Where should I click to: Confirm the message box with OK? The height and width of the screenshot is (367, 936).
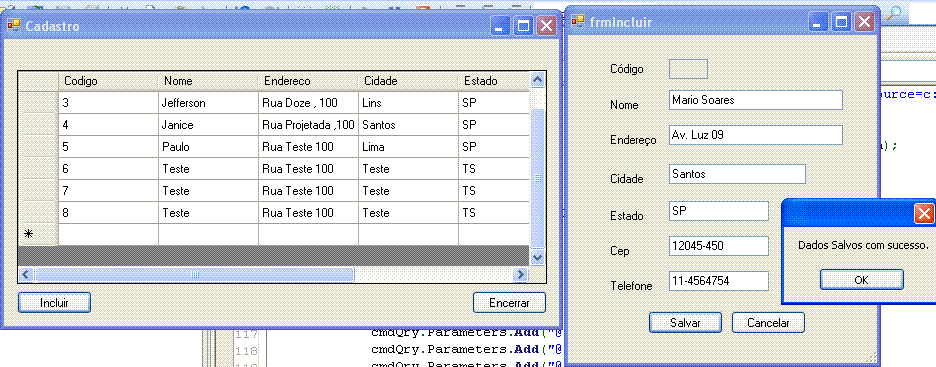point(861,279)
